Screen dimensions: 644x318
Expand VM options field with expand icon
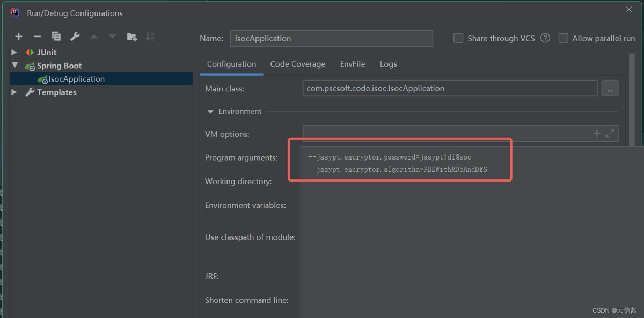click(x=610, y=134)
